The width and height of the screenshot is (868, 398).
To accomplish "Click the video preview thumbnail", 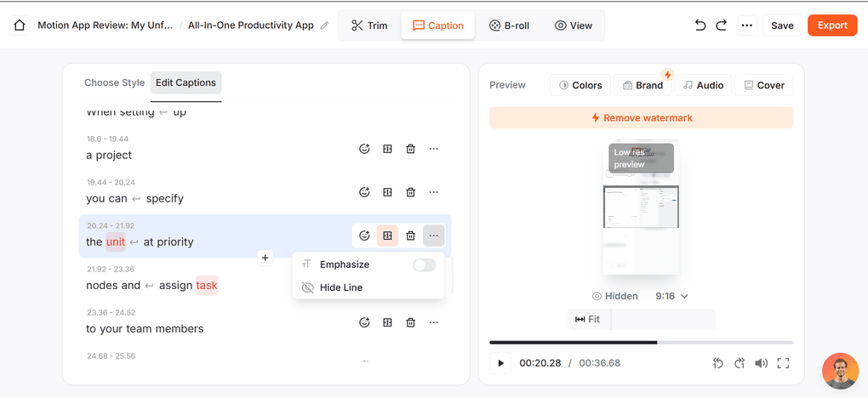I will [x=641, y=207].
